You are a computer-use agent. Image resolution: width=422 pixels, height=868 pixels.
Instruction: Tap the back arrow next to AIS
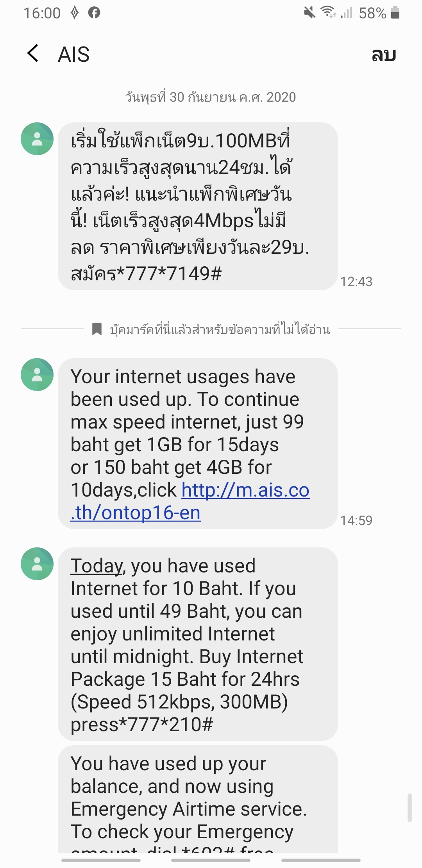[x=33, y=53]
